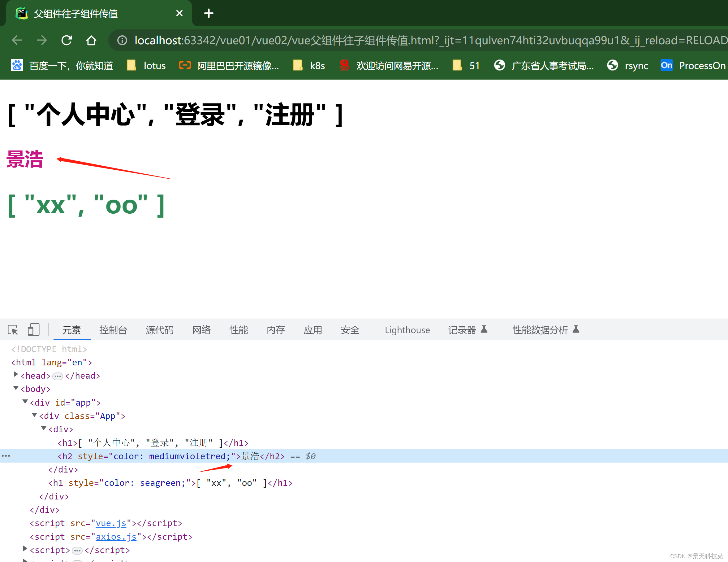This screenshot has height=562, width=728.
Task: Open the rsync bookmark
Action: tap(627, 65)
